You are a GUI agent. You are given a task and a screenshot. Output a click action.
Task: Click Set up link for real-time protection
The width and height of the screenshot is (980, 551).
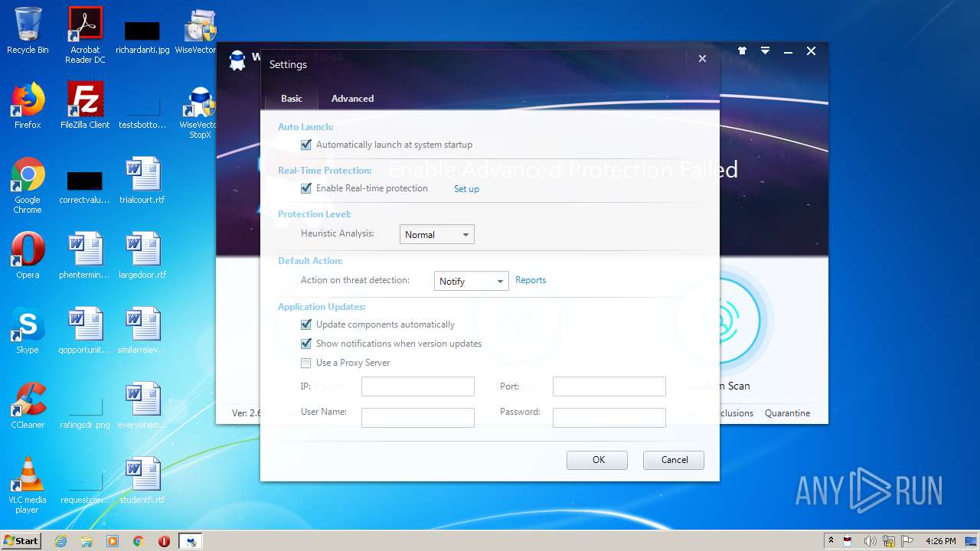click(x=466, y=189)
